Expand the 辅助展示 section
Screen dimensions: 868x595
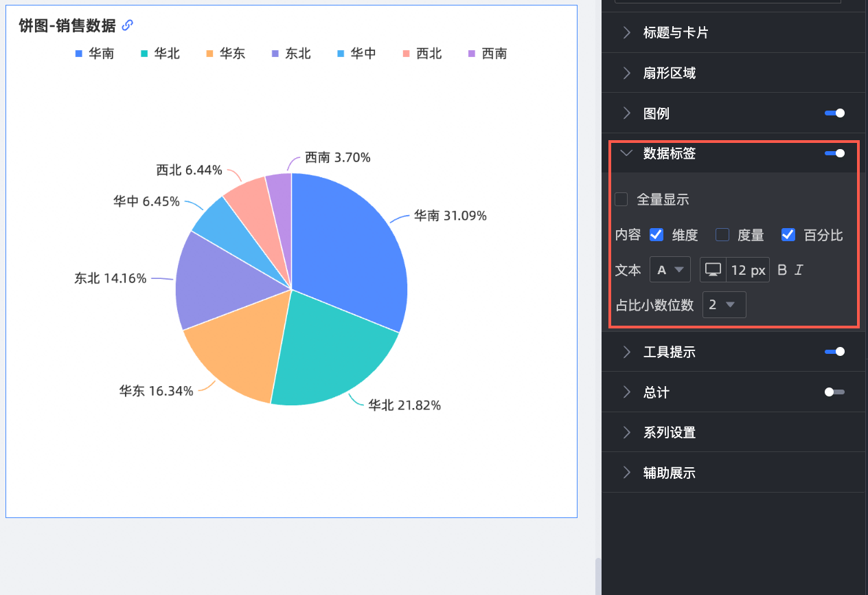(670, 473)
